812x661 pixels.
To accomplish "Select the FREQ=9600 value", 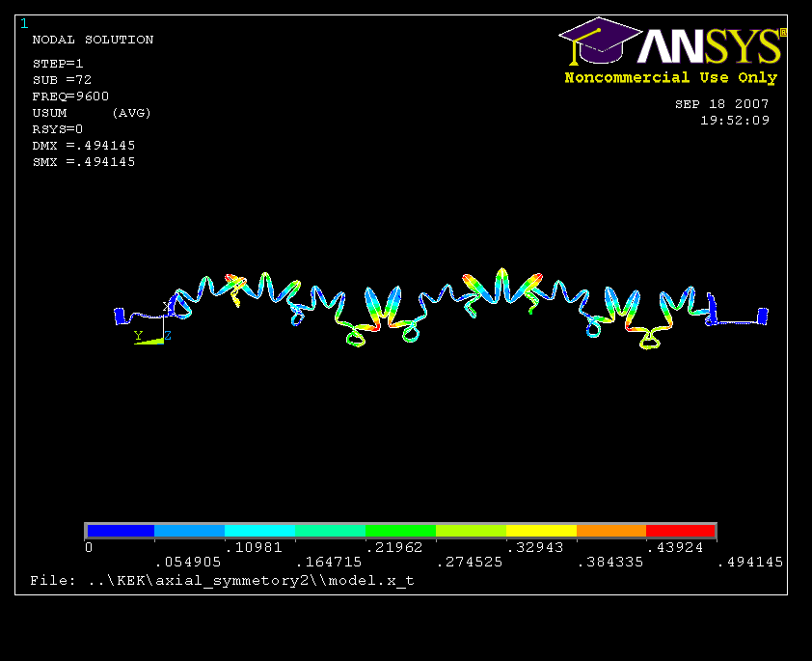I will click(x=70, y=96).
